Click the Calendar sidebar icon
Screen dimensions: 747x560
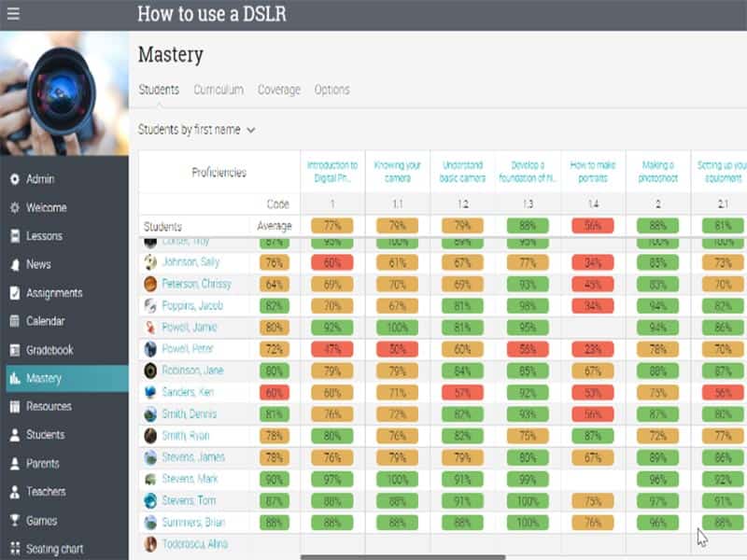15,321
